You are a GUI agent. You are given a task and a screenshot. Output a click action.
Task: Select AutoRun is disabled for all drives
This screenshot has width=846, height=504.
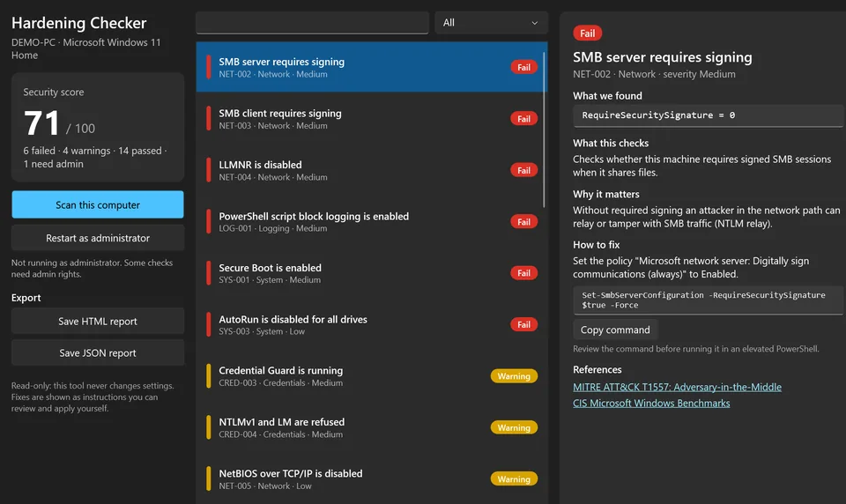pos(372,324)
